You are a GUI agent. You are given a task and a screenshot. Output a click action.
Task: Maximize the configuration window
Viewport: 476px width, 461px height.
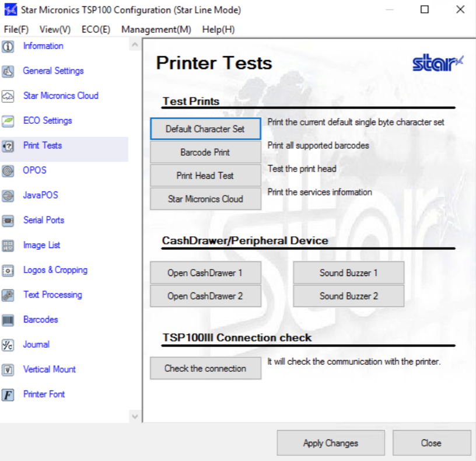coord(425,10)
